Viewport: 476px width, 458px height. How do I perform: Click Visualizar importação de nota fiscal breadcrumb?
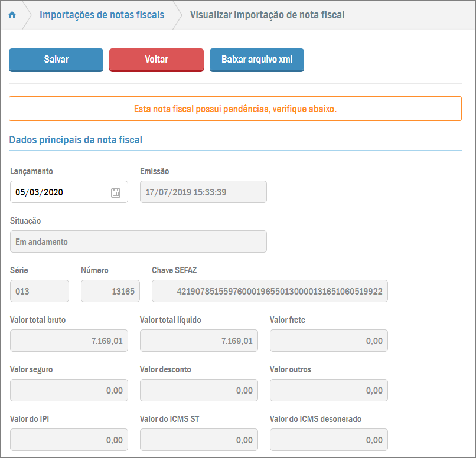coord(267,15)
